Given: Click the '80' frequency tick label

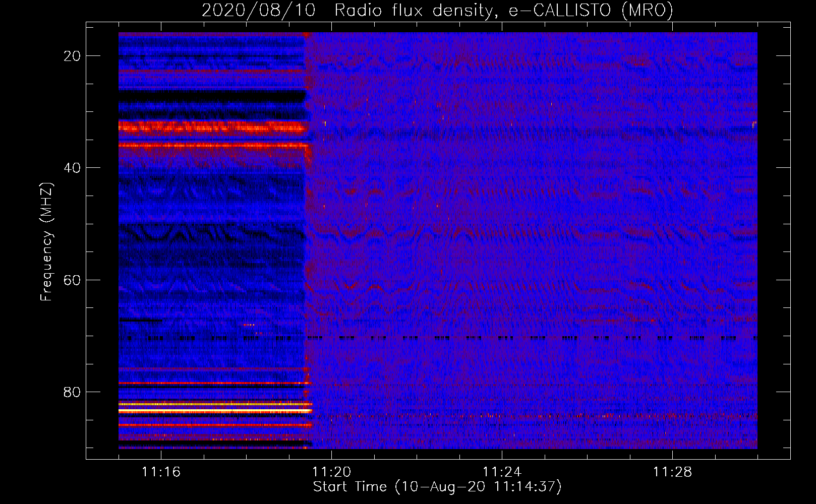Looking at the screenshot, I should (x=73, y=392).
